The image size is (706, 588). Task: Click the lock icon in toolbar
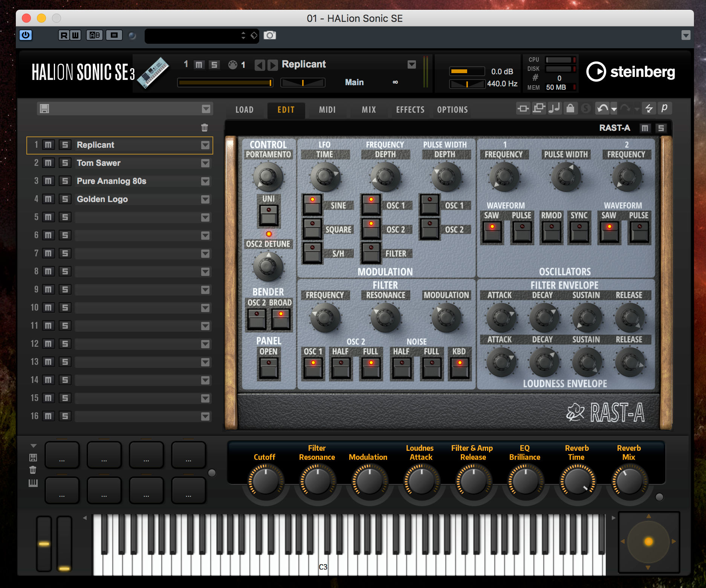click(570, 109)
